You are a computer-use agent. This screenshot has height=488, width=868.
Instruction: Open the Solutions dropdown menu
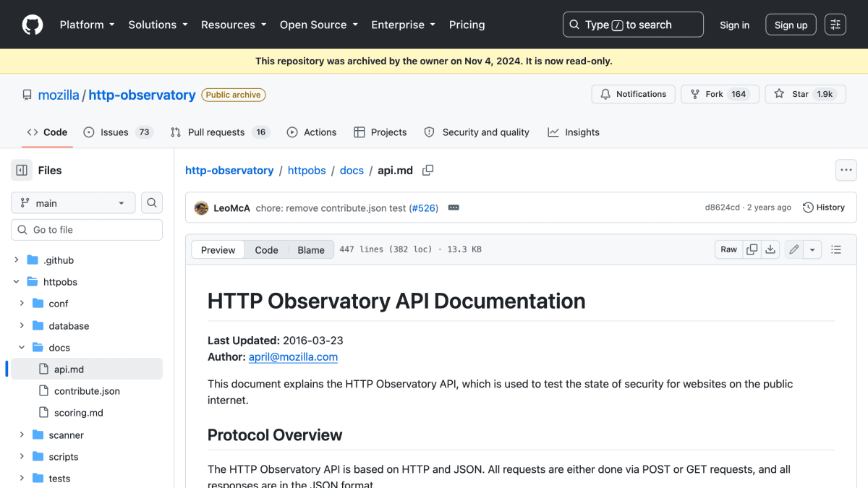coord(158,25)
